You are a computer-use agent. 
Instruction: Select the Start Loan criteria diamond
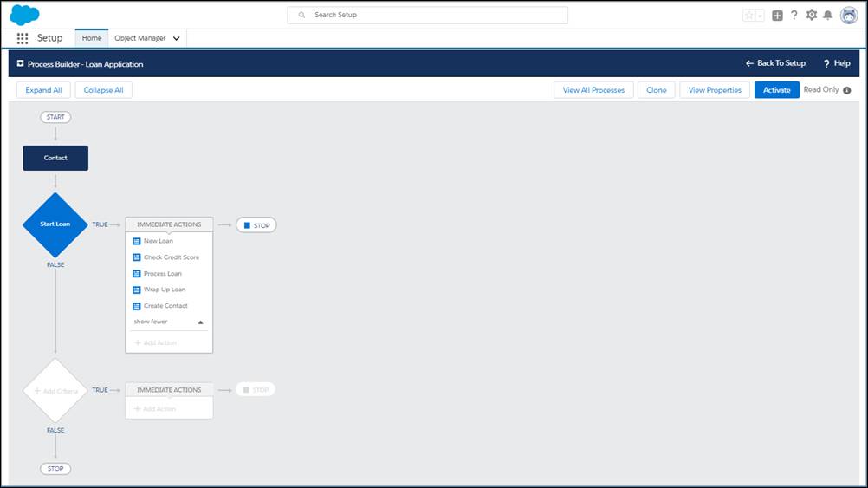(55, 224)
